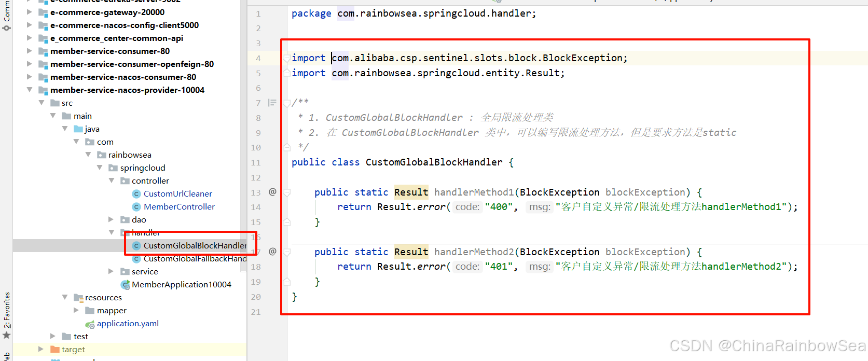The width and height of the screenshot is (868, 361).
Task: Click line number 21 in gutter
Action: 256,312
